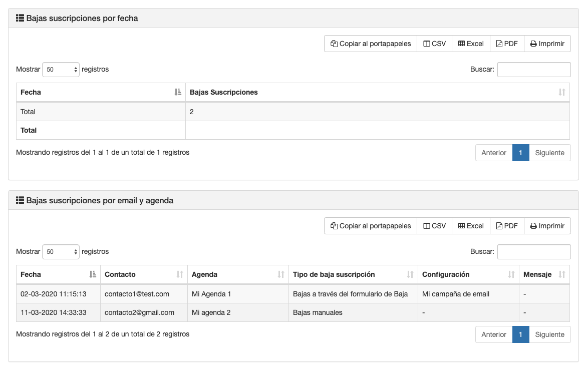Image resolution: width=588 pixels, height=370 pixels.
Task: Sort by Mensaje column arrows icon
Action: 561,274
